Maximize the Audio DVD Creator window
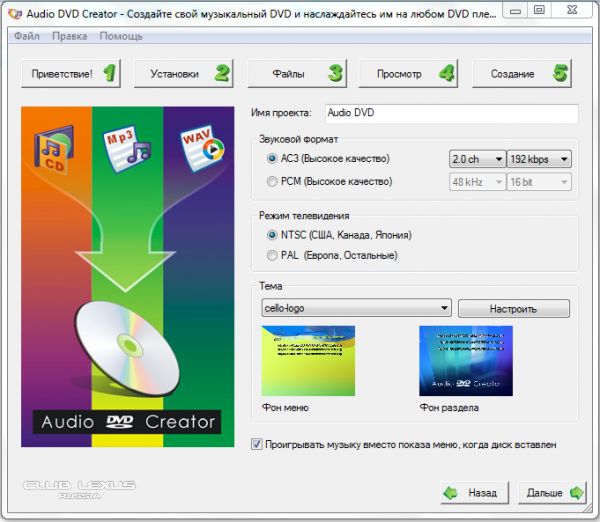 (539, 10)
